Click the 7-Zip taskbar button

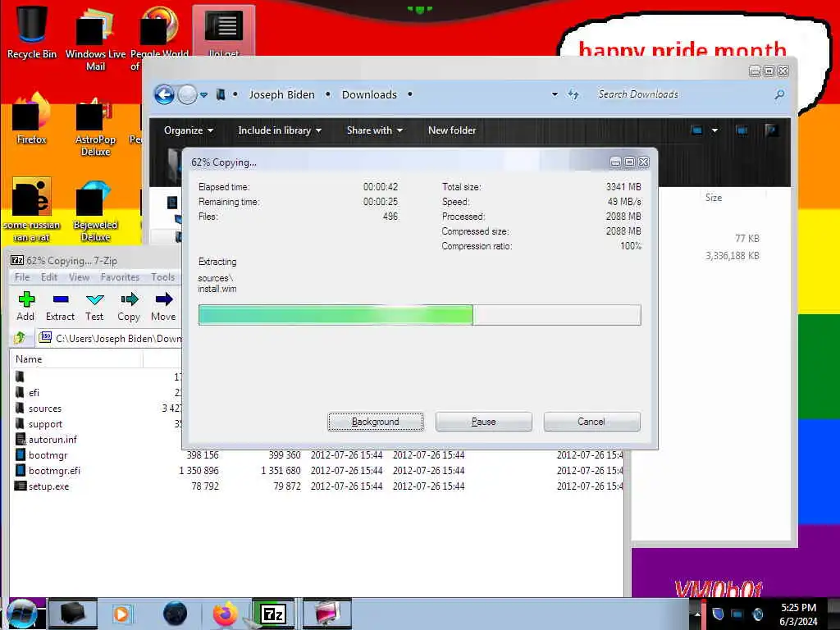tap(273, 614)
